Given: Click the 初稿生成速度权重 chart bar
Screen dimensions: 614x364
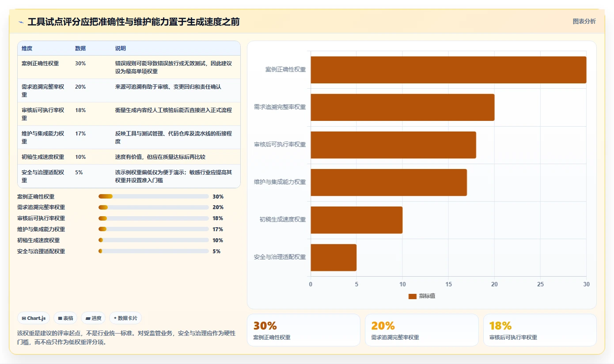Looking at the screenshot, I should coord(356,220).
